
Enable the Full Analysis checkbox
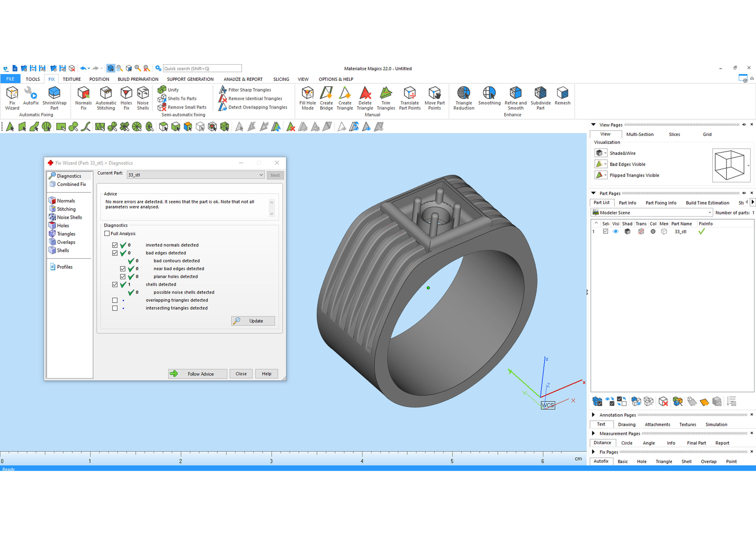(x=107, y=233)
